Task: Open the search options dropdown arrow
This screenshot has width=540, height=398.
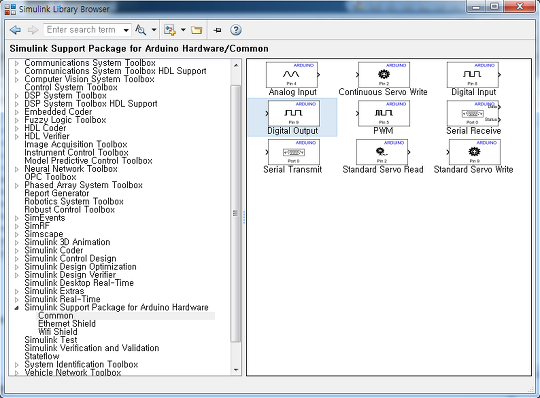Action: [x=154, y=30]
